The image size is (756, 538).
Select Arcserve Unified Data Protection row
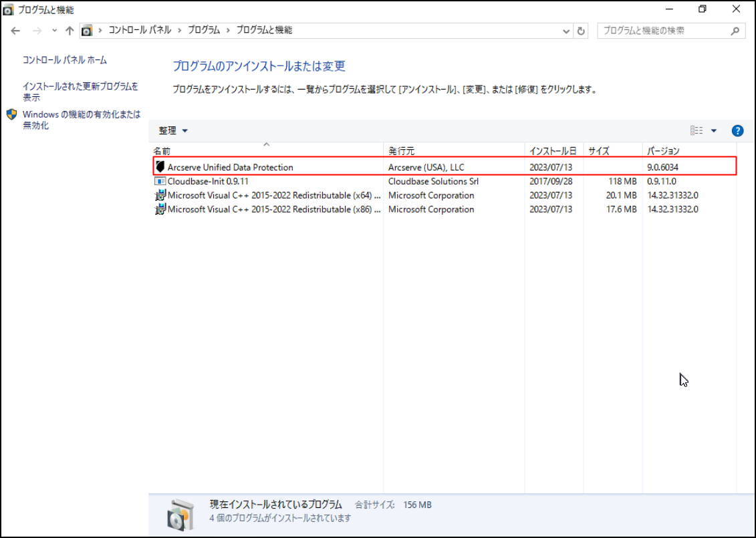[x=445, y=167]
